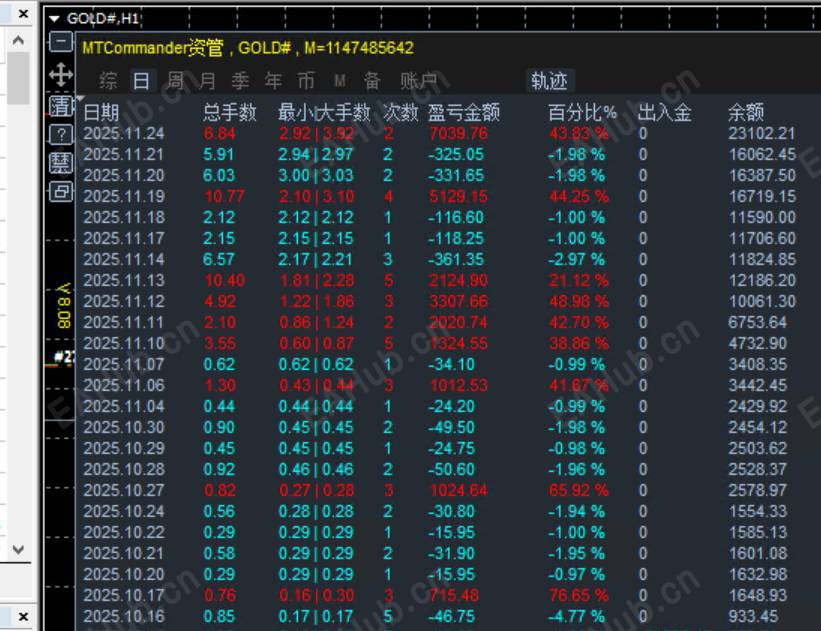The image size is (821, 631).
Task: Expand the small triangle beside 日期 header
Action: coord(80,98)
